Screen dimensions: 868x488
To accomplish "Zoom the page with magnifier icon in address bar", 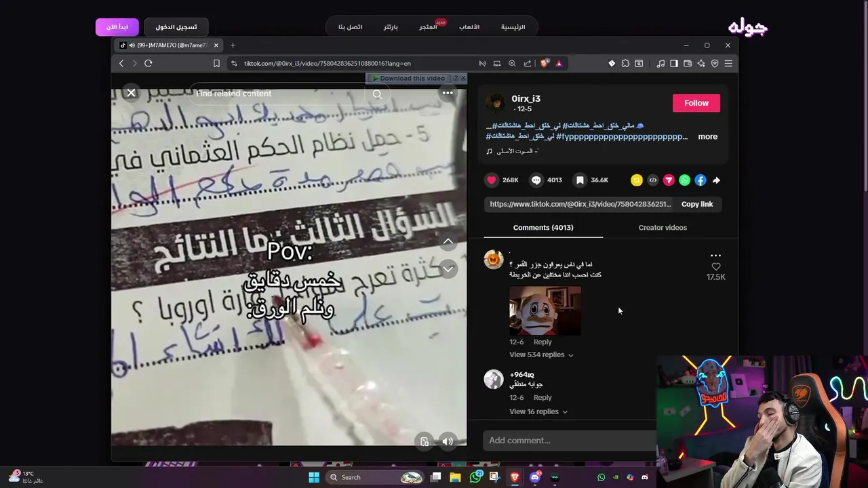I will point(512,63).
